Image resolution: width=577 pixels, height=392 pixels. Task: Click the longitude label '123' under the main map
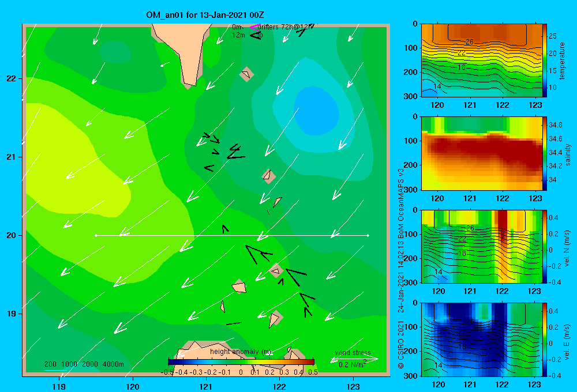(x=353, y=386)
